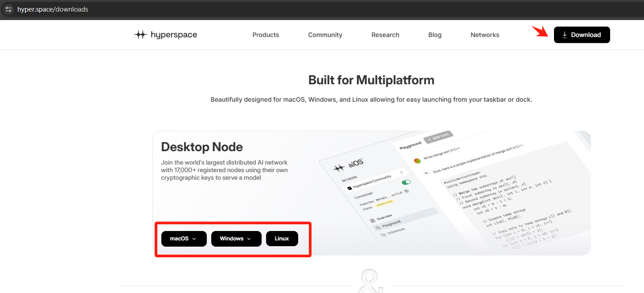Expand the macOS download dropdown
This screenshot has height=293, width=644.
coord(184,239)
